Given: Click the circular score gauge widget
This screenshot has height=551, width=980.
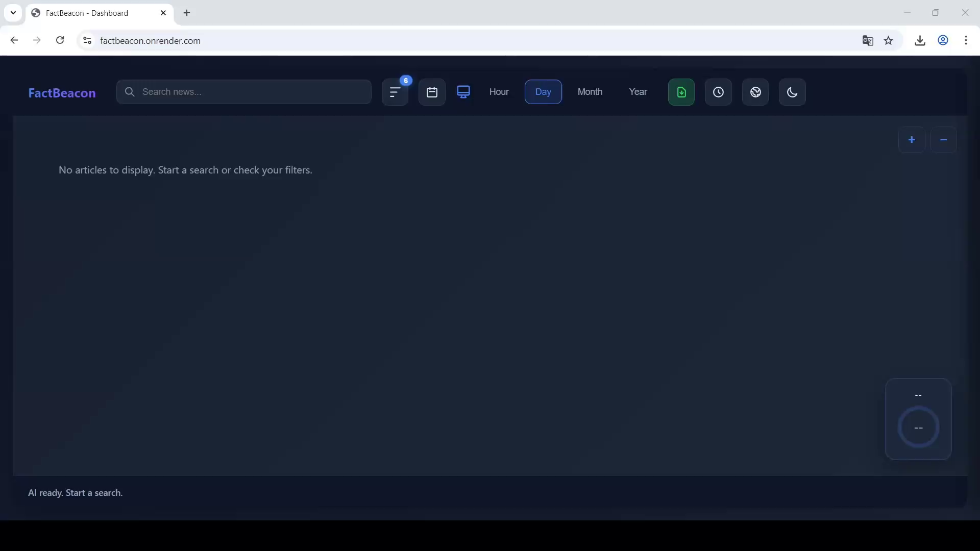Looking at the screenshot, I should pos(918,428).
